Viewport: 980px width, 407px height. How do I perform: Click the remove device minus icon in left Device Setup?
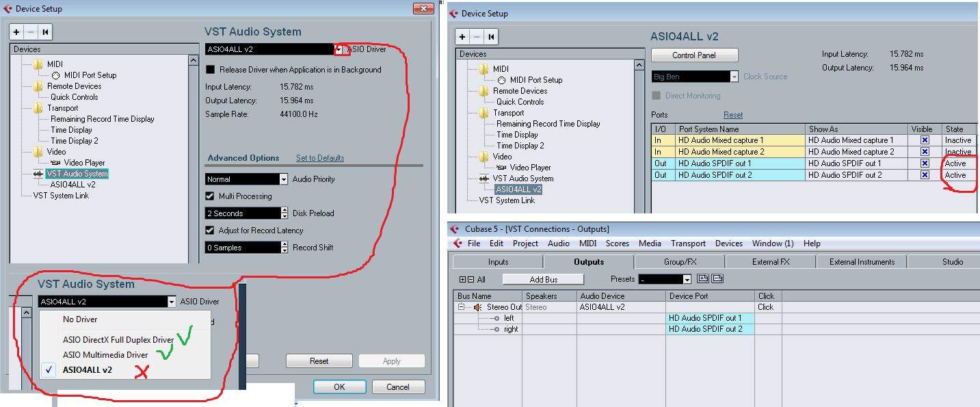coord(31,31)
